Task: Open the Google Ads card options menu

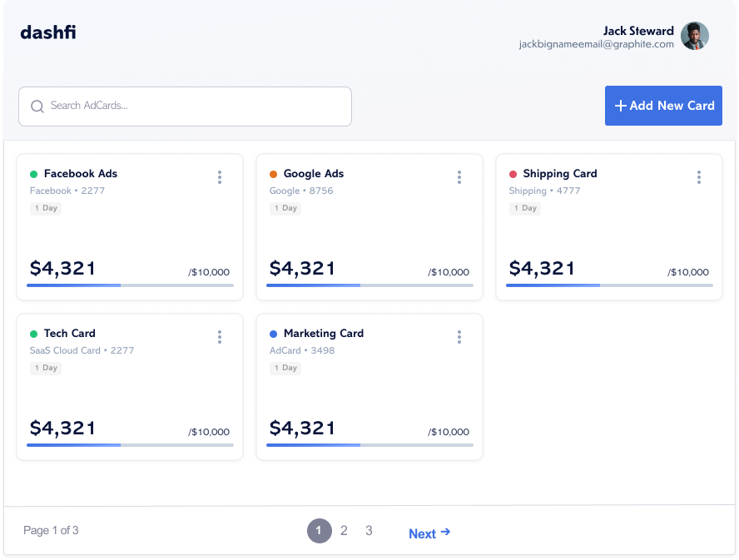Action: [x=459, y=177]
